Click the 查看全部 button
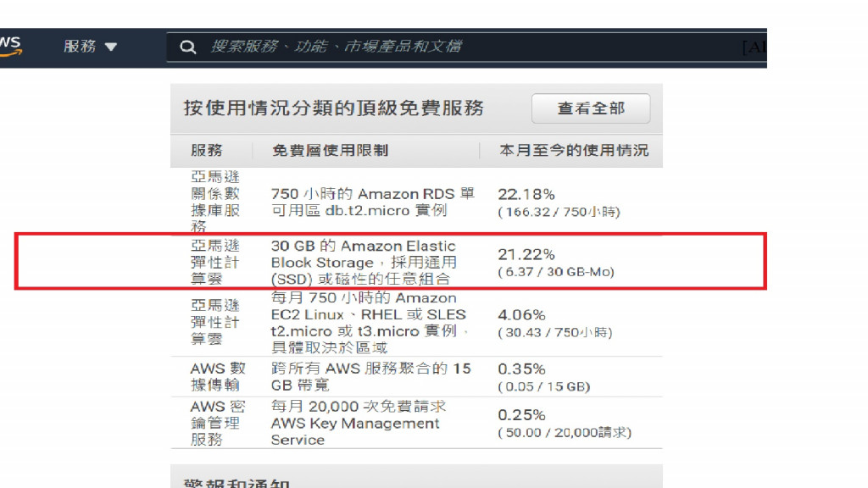The width and height of the screenshot is (868, 488). 591,108
